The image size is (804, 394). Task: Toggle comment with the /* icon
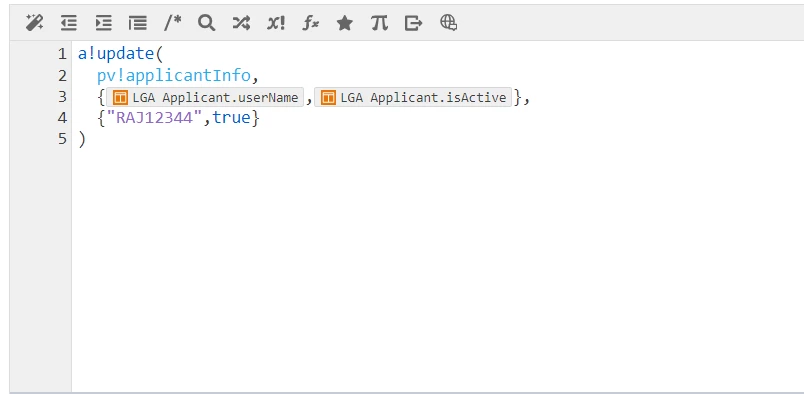pyautogui.click(x=173, y=23)
